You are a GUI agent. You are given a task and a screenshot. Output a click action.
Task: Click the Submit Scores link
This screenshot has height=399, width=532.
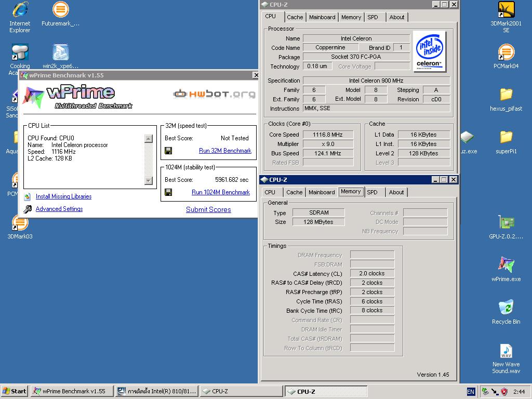pos(208,210)
